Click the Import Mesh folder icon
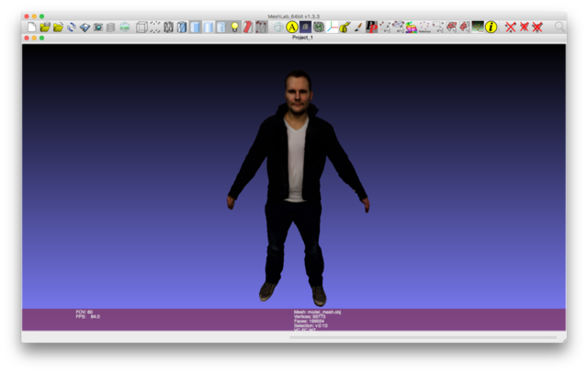This screenshot has height=373, width=588. pyautogui.click(x=58, y=27)
